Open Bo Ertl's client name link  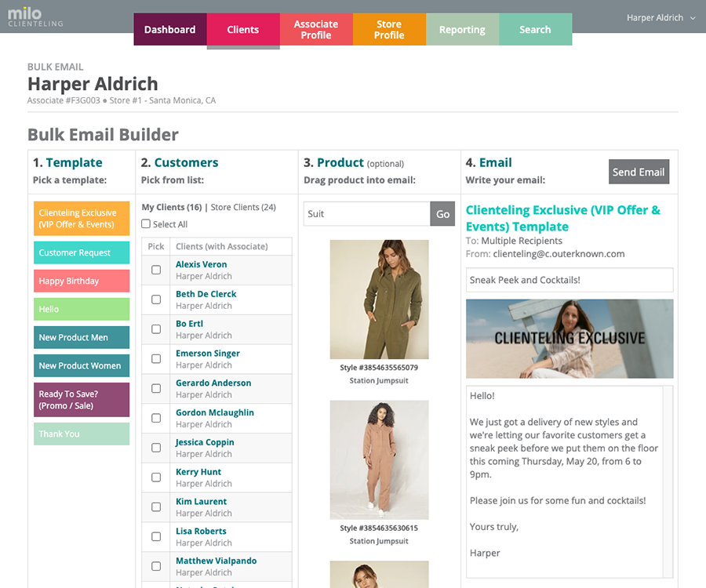point(189,324)
